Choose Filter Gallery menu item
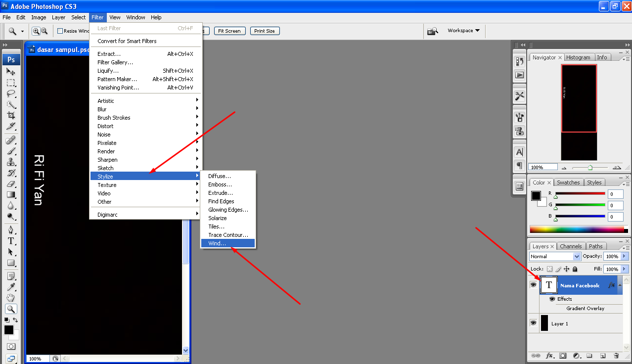This screenshot has width=632, height=364. (x=146, y=62)
